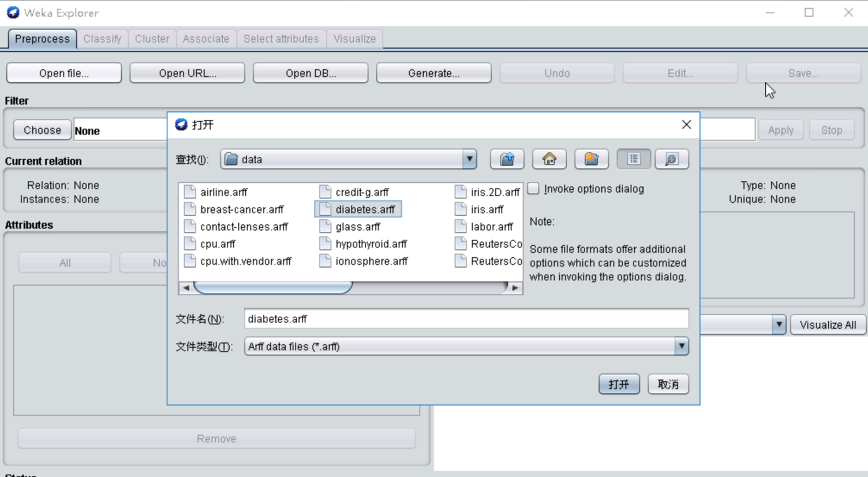Select the airline.arff file icon
Image resolution: width=868 pixels, height=477 pixels.
tap(190, 192)
